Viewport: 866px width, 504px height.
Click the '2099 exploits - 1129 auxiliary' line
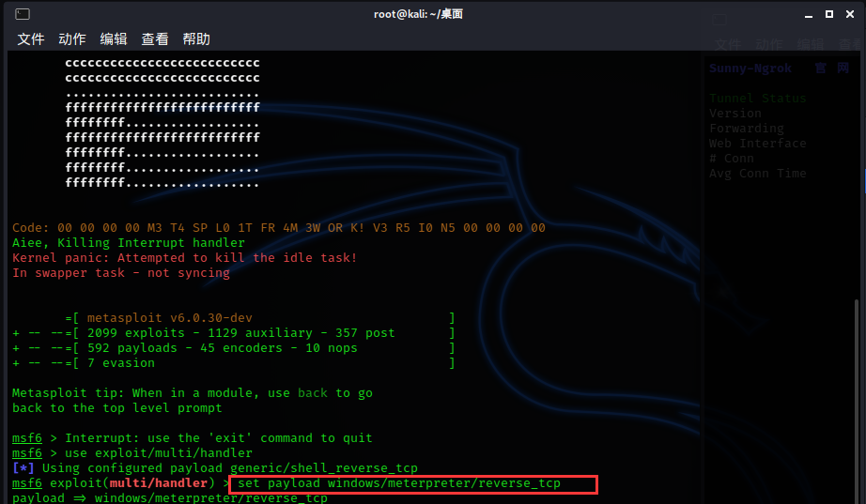click(233, 333)
